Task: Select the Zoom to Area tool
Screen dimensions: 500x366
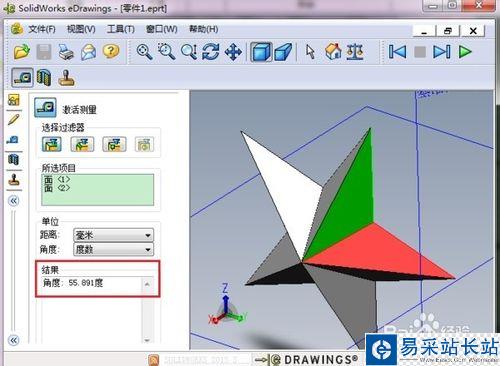Action: (x=166, y=52)
